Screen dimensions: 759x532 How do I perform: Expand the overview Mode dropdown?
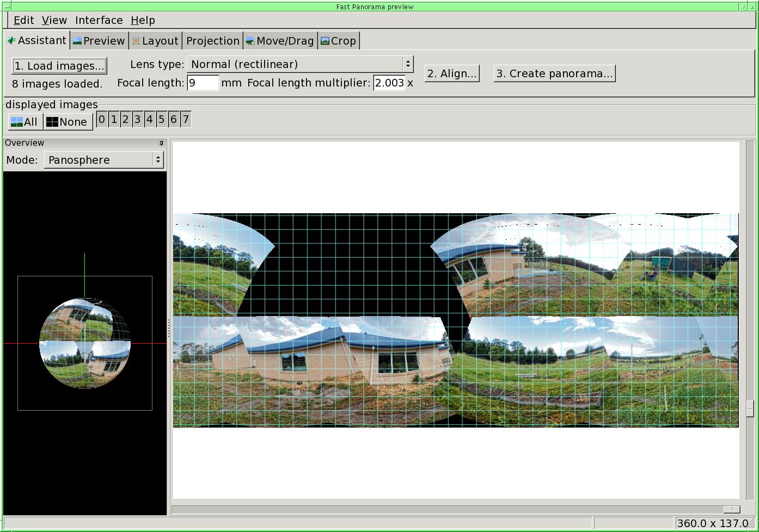point(103,160)
